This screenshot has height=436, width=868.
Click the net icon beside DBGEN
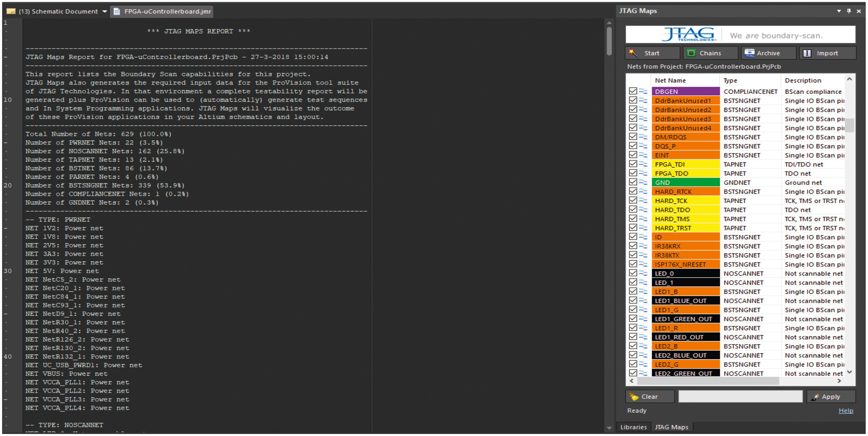click(643, 91)
